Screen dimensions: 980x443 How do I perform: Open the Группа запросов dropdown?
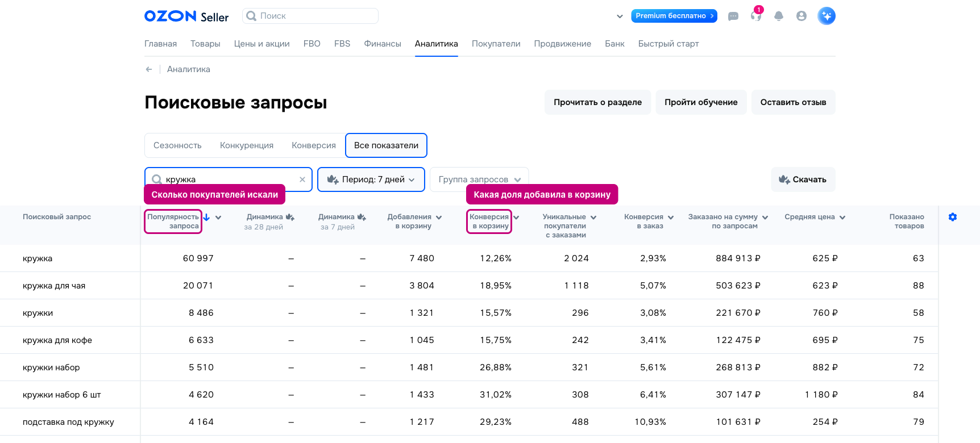click(x=479, y=179)
